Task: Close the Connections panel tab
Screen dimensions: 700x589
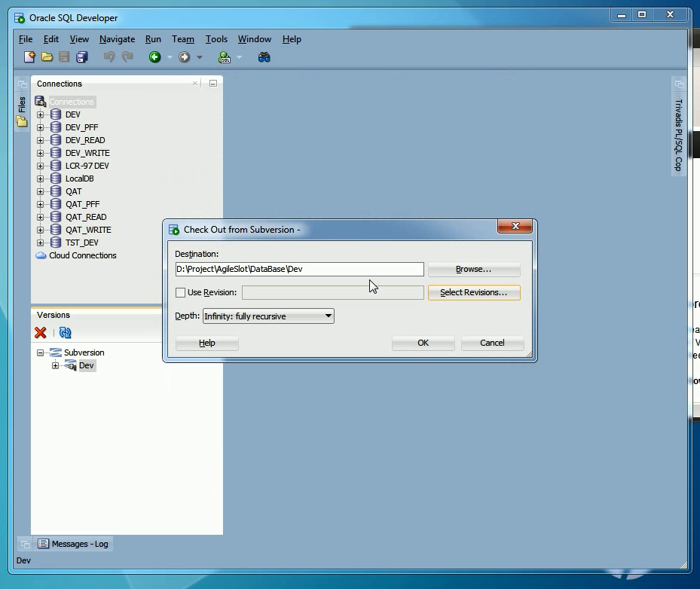Action: (x=195, y=84)
